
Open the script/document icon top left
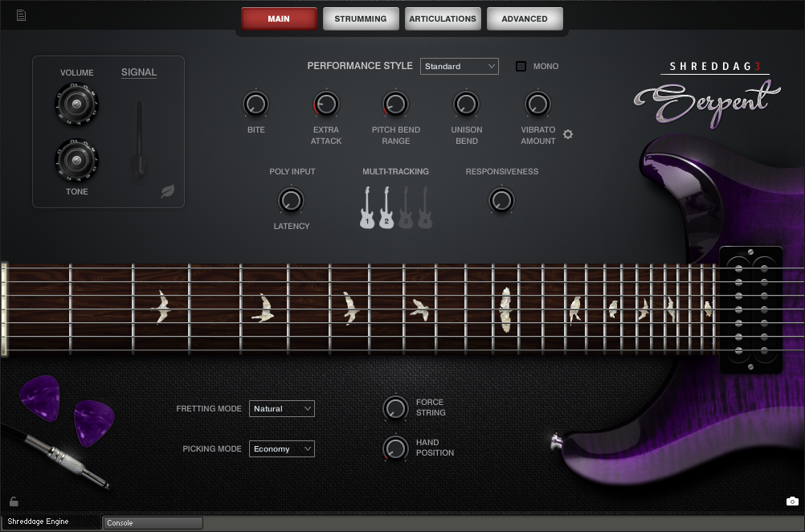click(21, 14)
